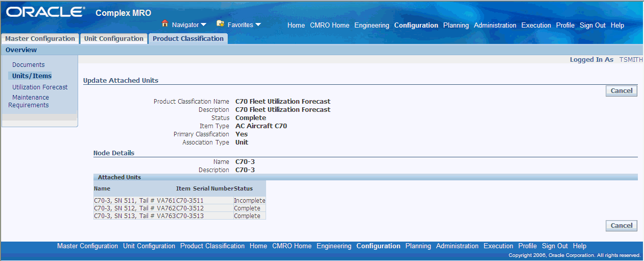The image size is (644, 261).
Task: Select row C70-3, SN 511, Tail # VA761
Action: click(x=180, y=201)
